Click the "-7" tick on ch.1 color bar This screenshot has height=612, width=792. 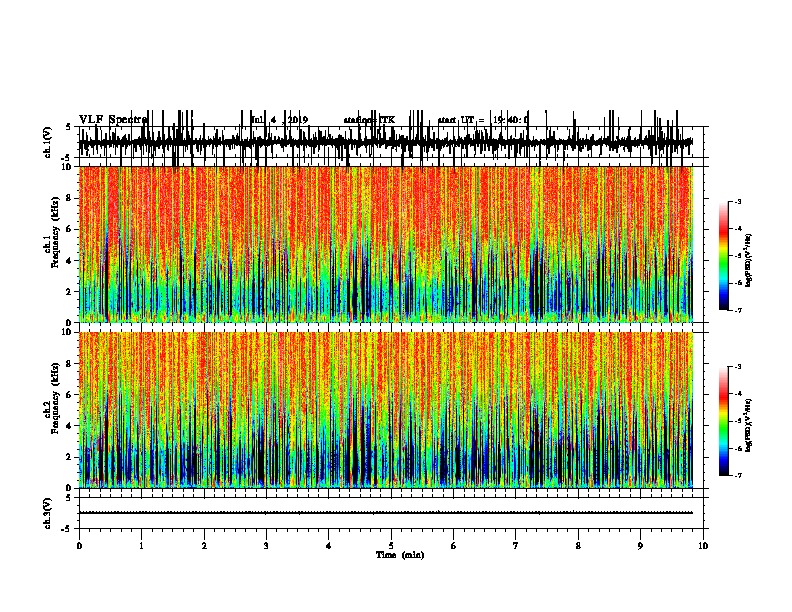738,310
